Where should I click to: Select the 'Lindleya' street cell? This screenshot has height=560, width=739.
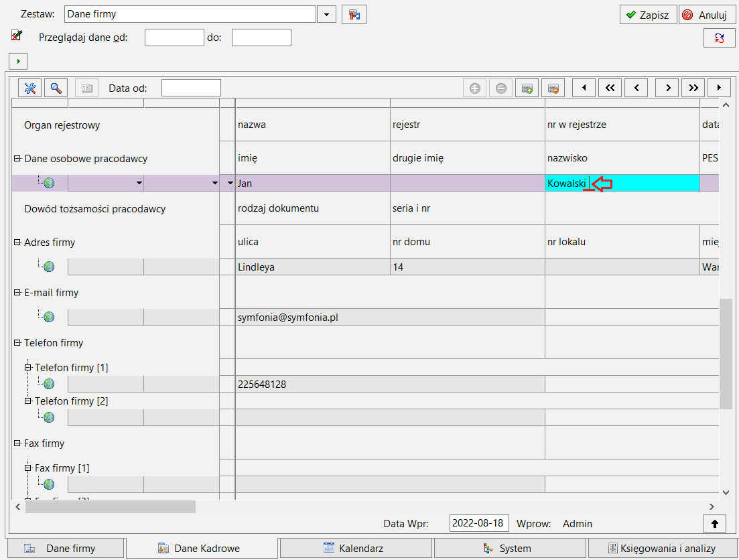tap(313, 267)
